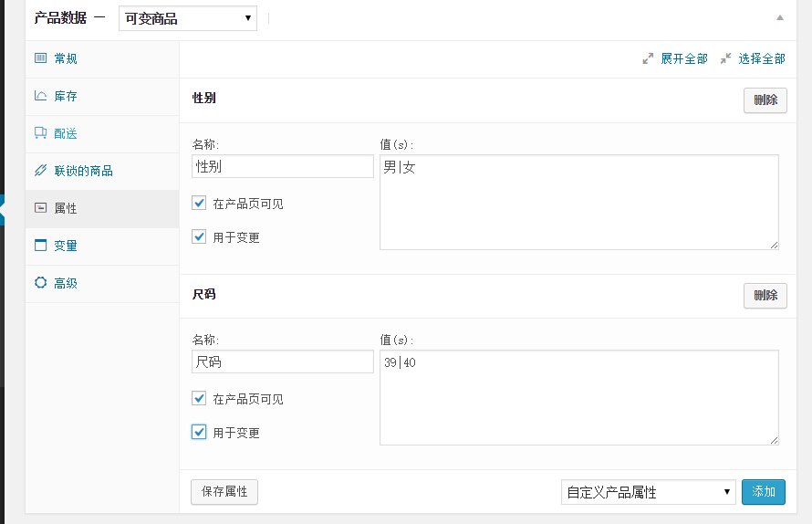The height and width of the screenshot is (524, 812).
Task: Click the 属性 attributes icon
Action: tap(40, 208)
